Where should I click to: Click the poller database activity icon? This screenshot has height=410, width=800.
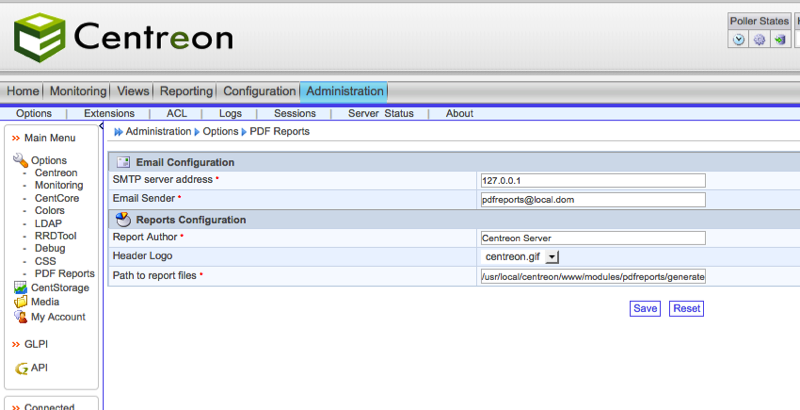click(779, 40)
